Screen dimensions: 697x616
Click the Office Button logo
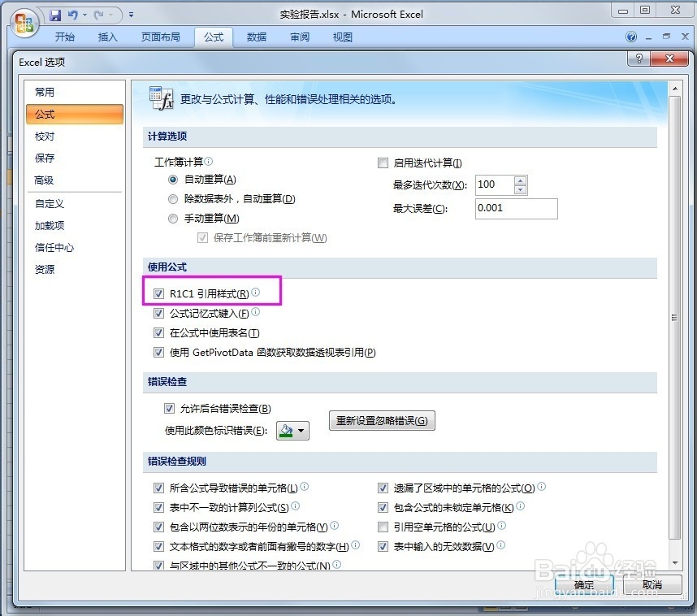[24, 23]
